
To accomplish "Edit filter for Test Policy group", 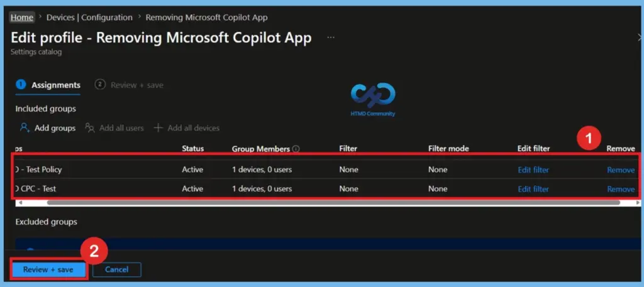I will pos(533,170).
